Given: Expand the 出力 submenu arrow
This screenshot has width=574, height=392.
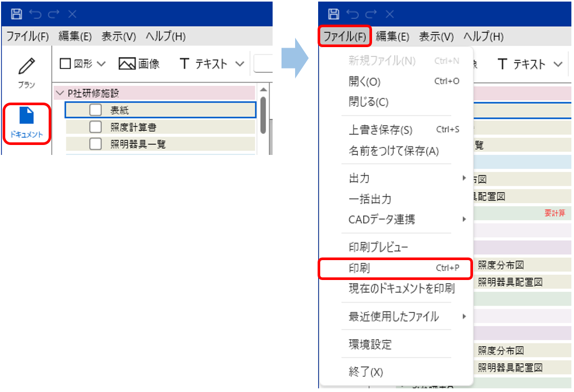Looking at the screenshot, I should [x=464, y=178].
